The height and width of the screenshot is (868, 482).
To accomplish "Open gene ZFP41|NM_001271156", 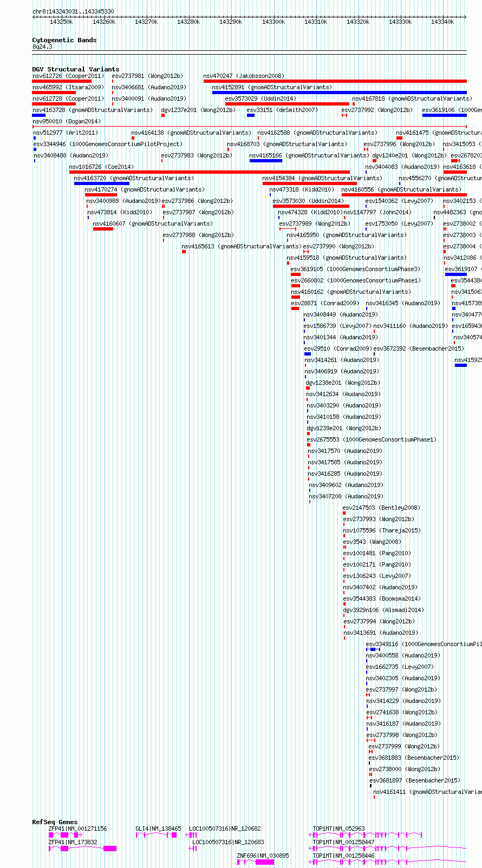I will 78,828.
